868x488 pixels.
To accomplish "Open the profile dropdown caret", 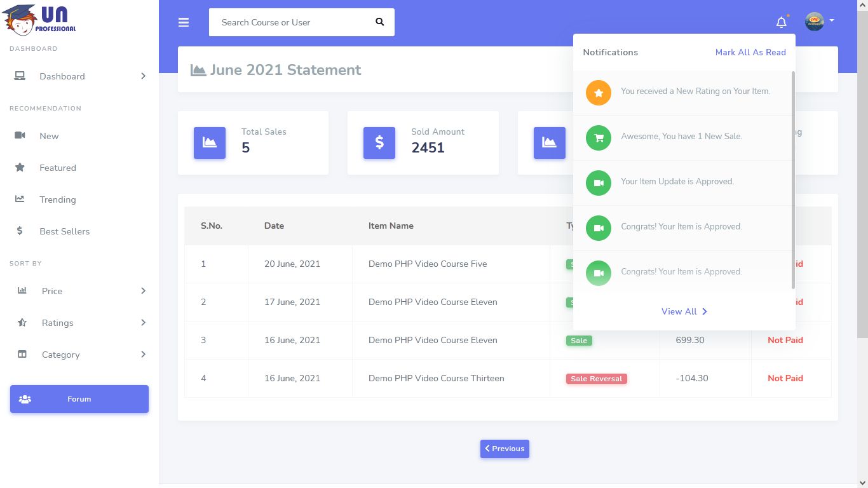I will 831,21.
